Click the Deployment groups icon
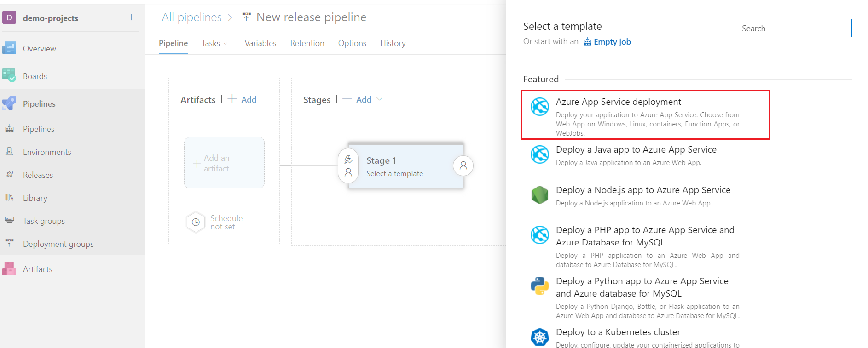 9,243
